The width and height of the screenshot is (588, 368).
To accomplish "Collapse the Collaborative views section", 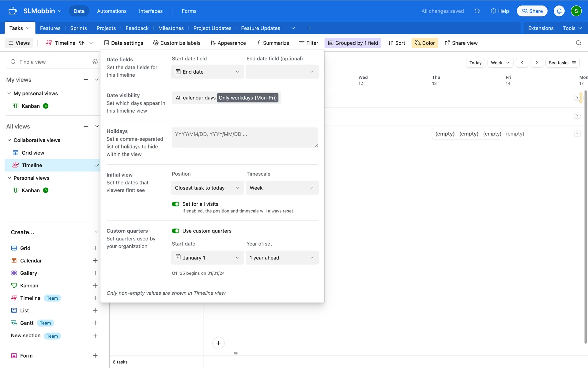I will click(9, 140).
